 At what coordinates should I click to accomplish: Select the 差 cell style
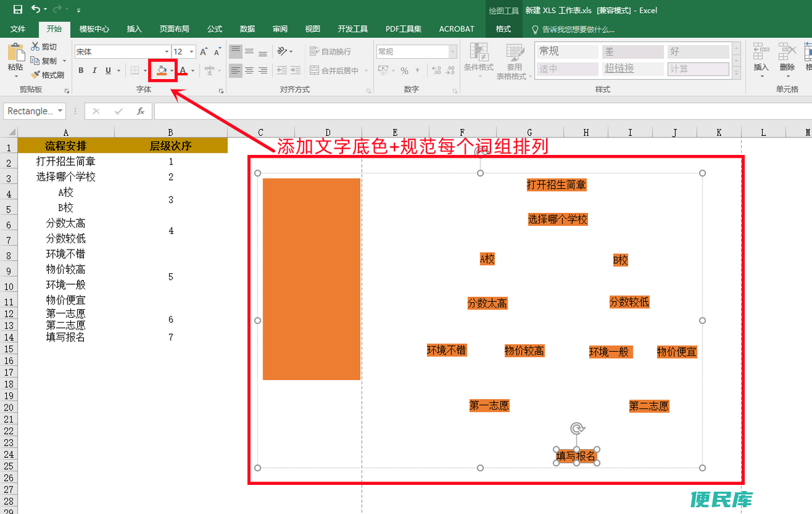(633, 51)
